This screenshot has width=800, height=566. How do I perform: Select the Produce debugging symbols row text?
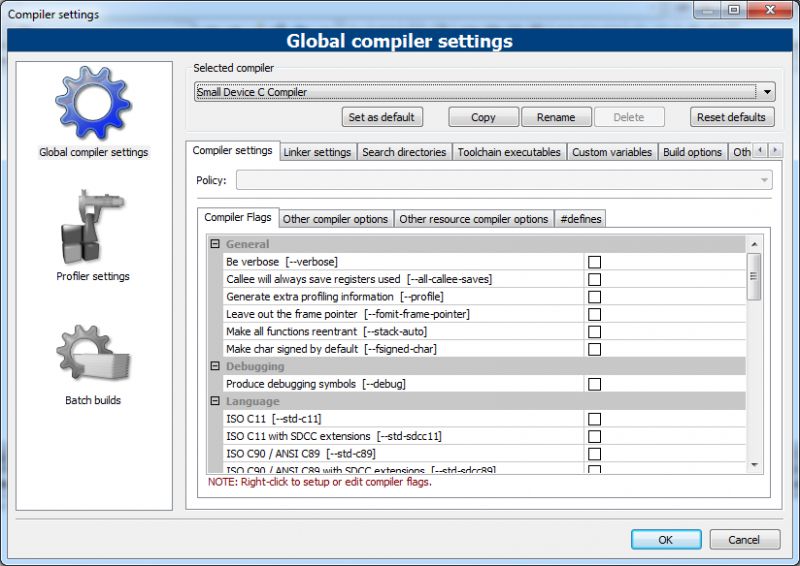point(316,384)
